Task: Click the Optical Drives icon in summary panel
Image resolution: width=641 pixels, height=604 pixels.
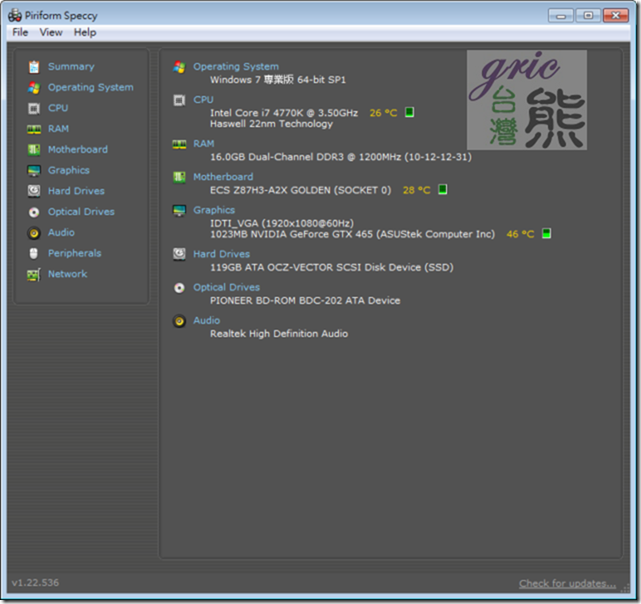Action: tap(179, 288)
